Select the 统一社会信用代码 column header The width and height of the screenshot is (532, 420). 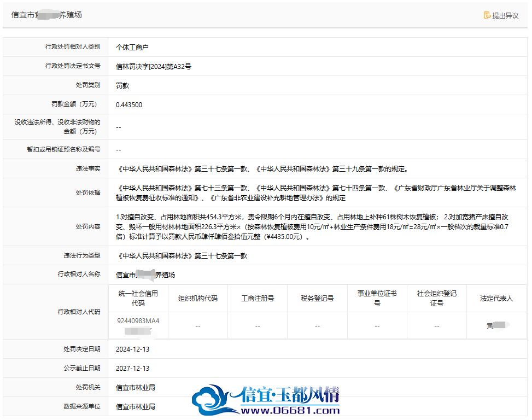coord(138,298)
